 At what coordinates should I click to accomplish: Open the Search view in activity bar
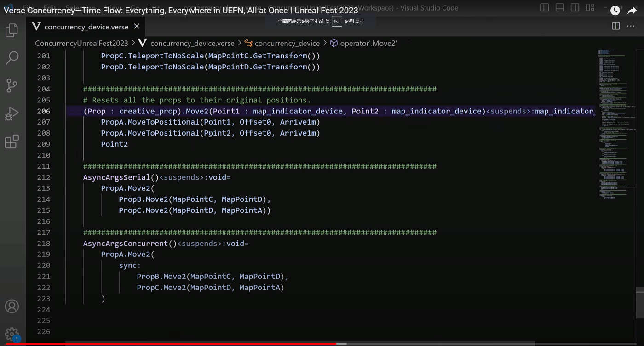[11, 58]
